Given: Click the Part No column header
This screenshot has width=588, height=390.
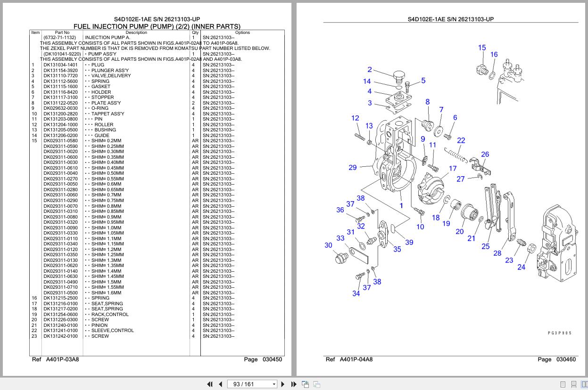Looking at the screenshot, I should (62, 32).
